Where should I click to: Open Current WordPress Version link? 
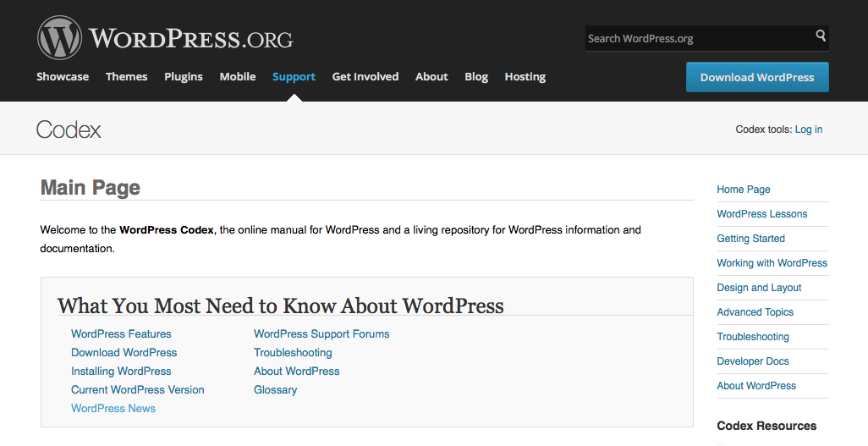pos(138,390)
